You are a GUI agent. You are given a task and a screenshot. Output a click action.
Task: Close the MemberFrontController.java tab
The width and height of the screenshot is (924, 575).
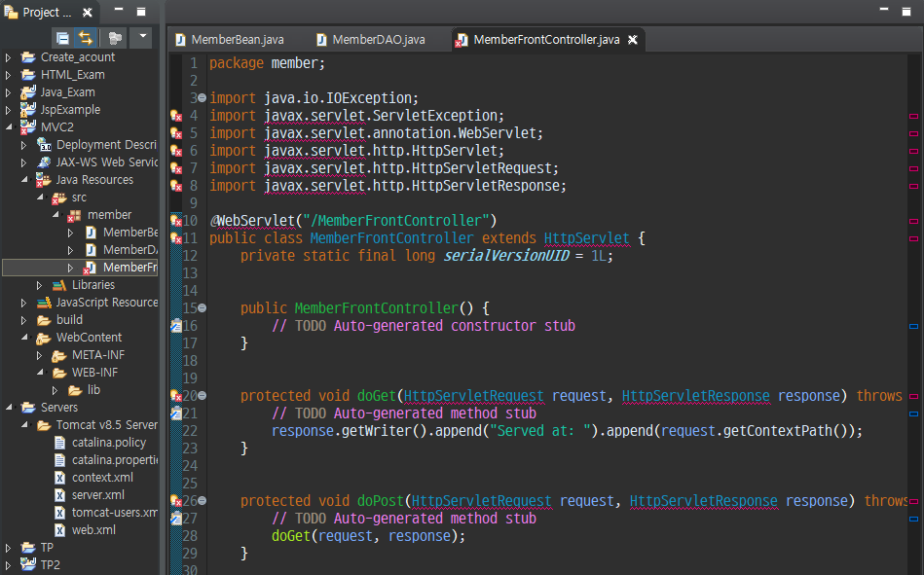point(632,40)
